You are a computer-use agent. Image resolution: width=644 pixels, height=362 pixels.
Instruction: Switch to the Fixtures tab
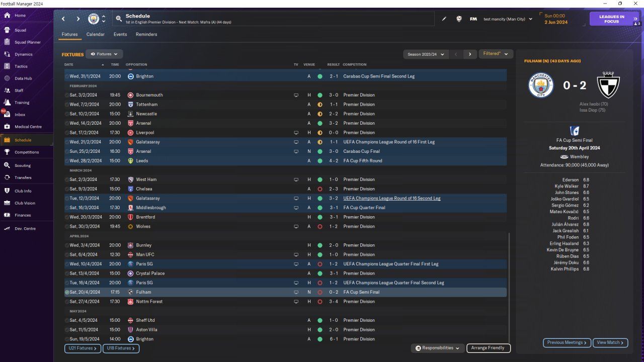coord(69,35)
